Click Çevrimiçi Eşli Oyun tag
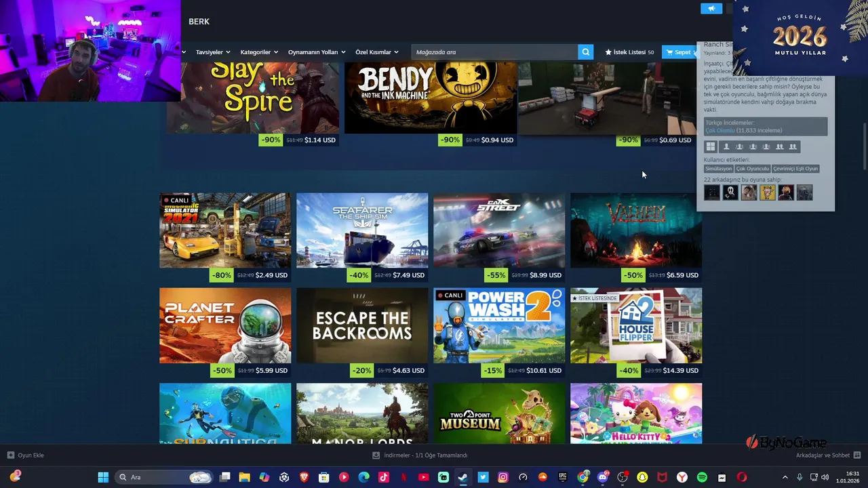This screenshot has height=488, width=868. click(x=796, y=168)
